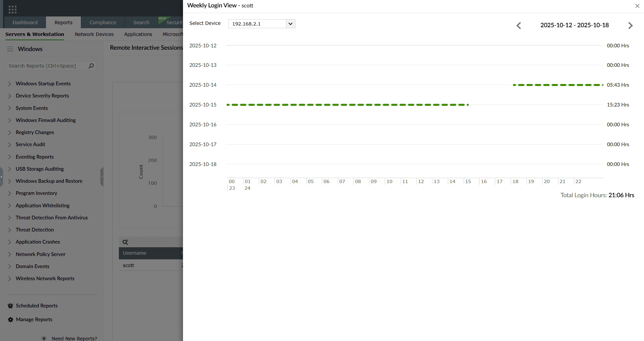Go to previous week in login view
Image resolution: width=644 pixels, height=341 pixels.
tap(519, 26)
